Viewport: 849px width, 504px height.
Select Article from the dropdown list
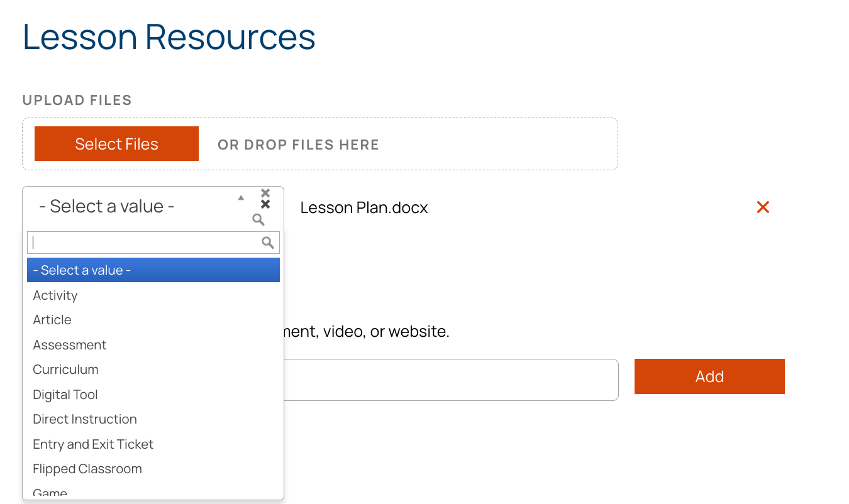pyautogui.click(x=52, y=320)
